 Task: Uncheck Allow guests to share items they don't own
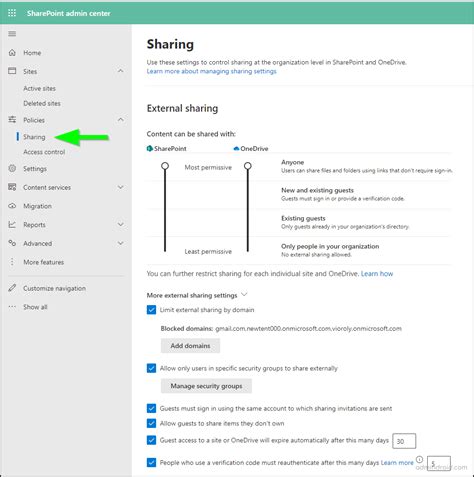[x=151, y=423]
